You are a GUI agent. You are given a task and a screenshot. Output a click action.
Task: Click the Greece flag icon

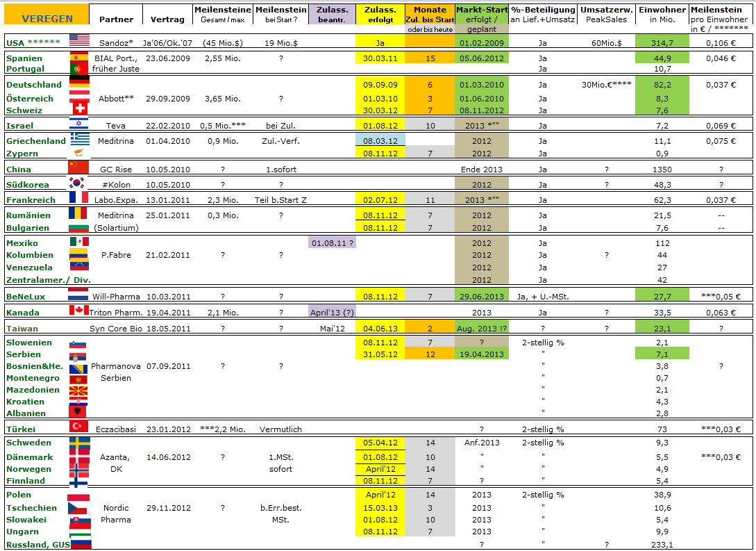(x=80, y=138)
